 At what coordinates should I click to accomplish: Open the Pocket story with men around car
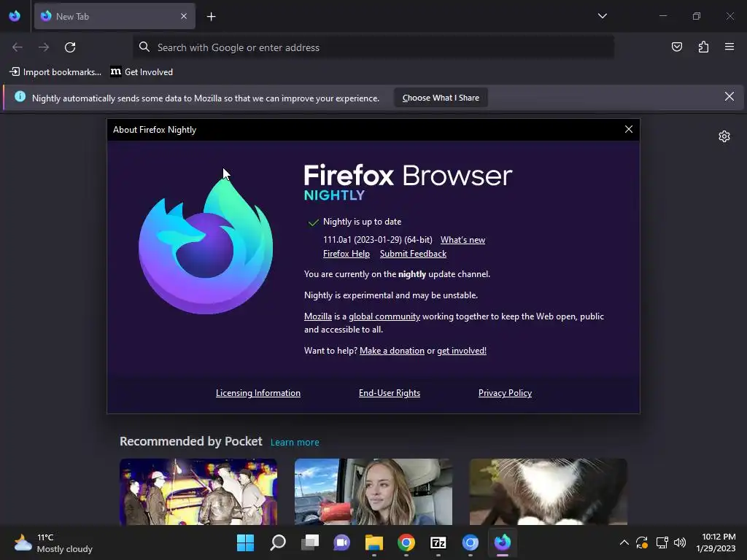(198, 491)
